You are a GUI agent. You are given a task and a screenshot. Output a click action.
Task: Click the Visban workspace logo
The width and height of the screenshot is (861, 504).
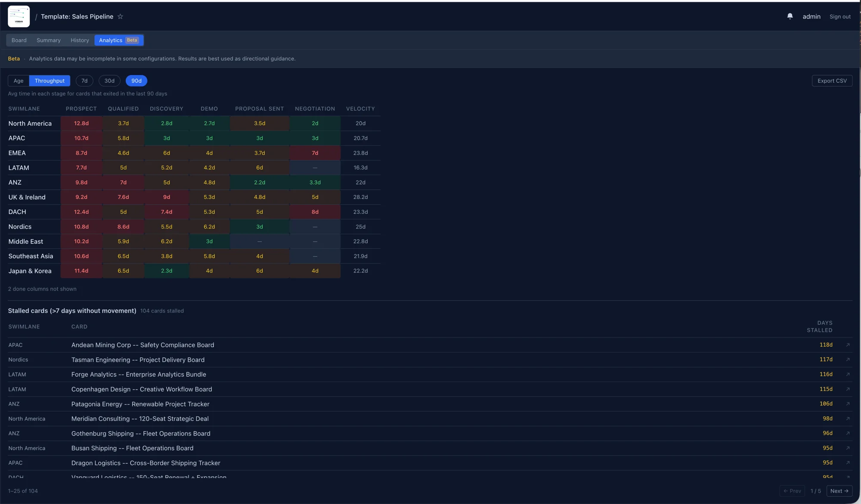click(18, 16)
